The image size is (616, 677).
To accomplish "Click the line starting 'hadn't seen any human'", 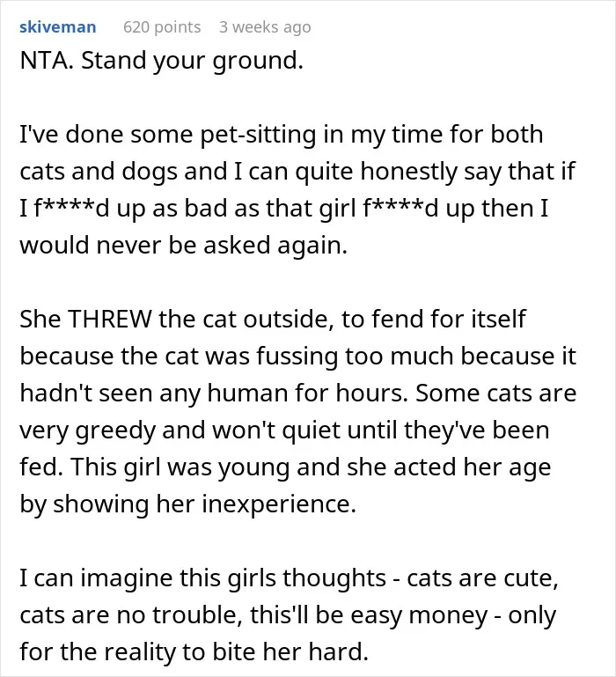I will point(297,394).
